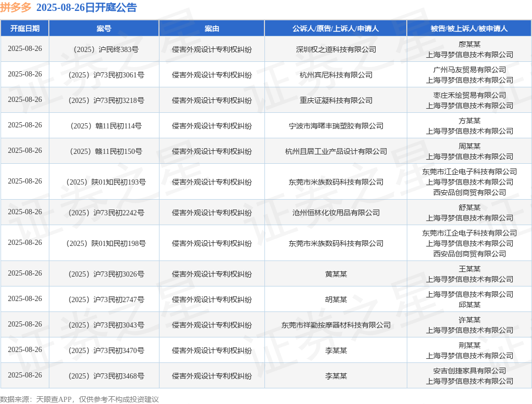Screen dimensions: 532x404
Task: Select defendant 安吉创捷家具有限公司
Action: coord(470,370)
